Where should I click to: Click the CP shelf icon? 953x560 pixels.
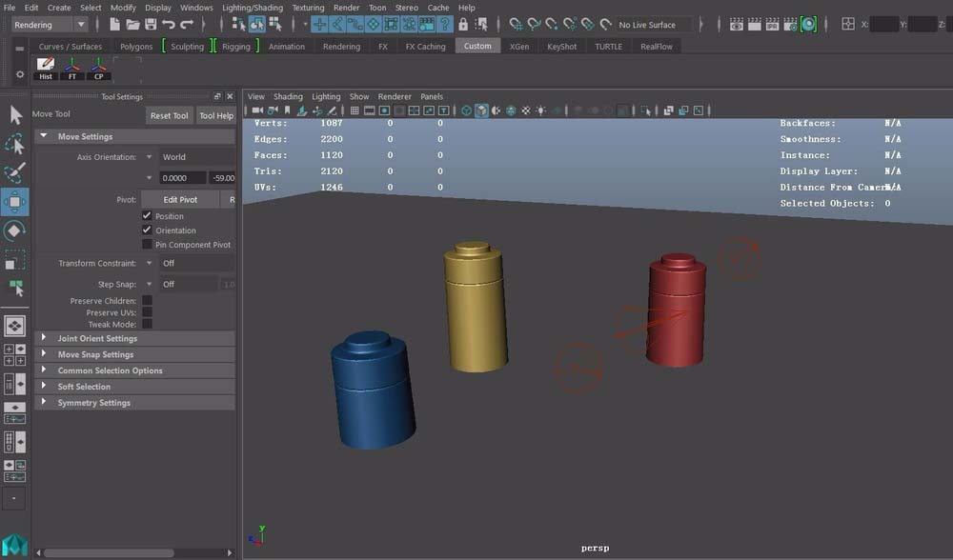tap(98, 69)
